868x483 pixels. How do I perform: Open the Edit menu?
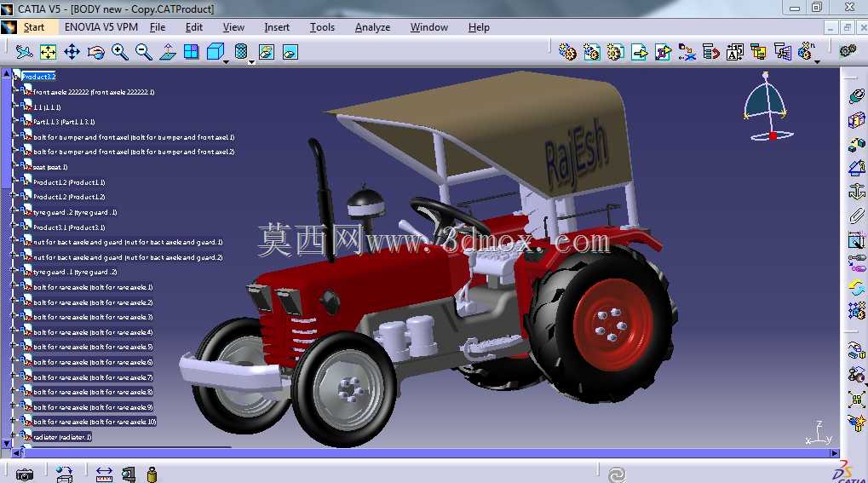193,27
